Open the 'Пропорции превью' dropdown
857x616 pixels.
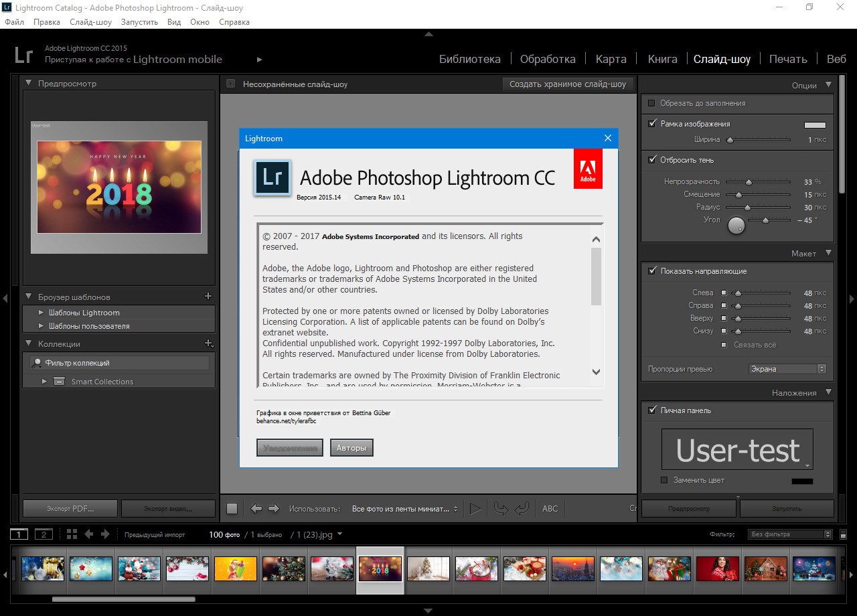787,369
